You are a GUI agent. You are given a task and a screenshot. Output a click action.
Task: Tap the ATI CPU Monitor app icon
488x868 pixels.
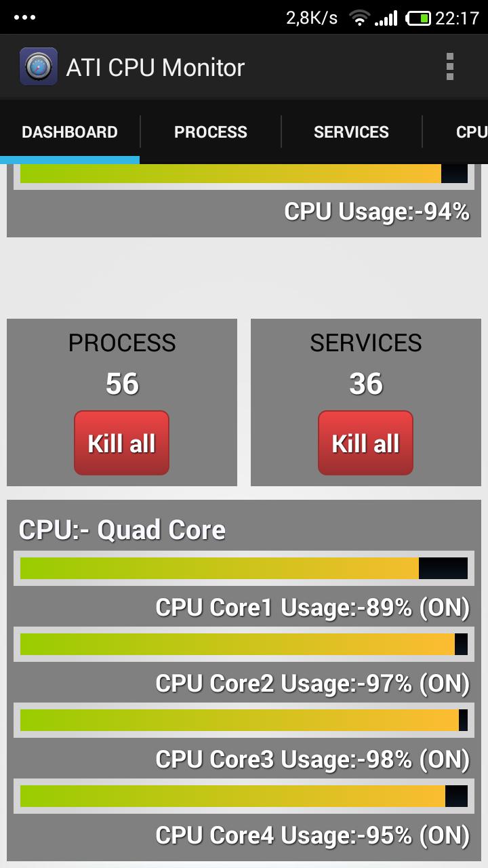(38, 66)
